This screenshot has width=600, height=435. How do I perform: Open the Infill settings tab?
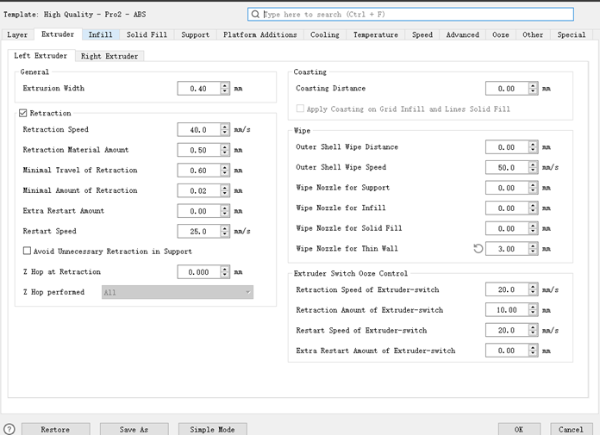click(x=100, y=35)
